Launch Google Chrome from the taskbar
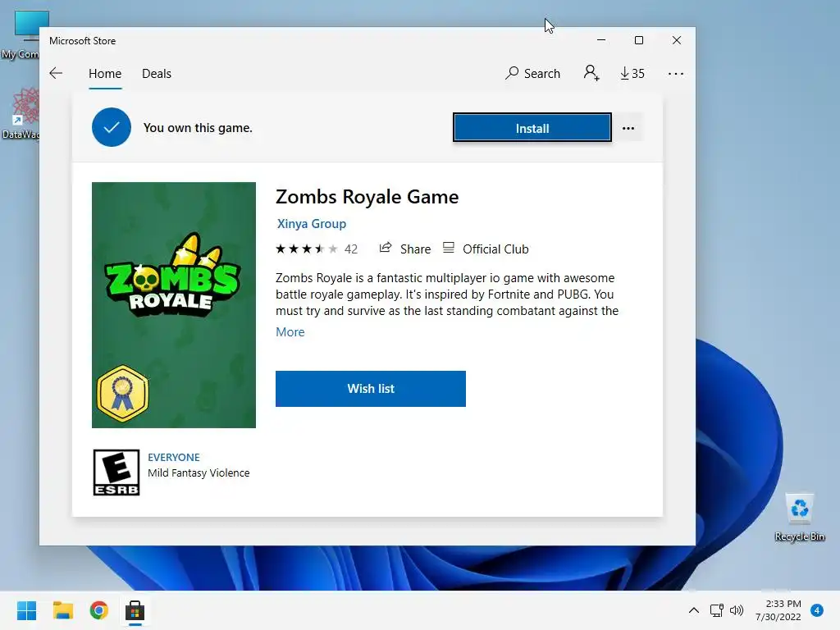 99,610
